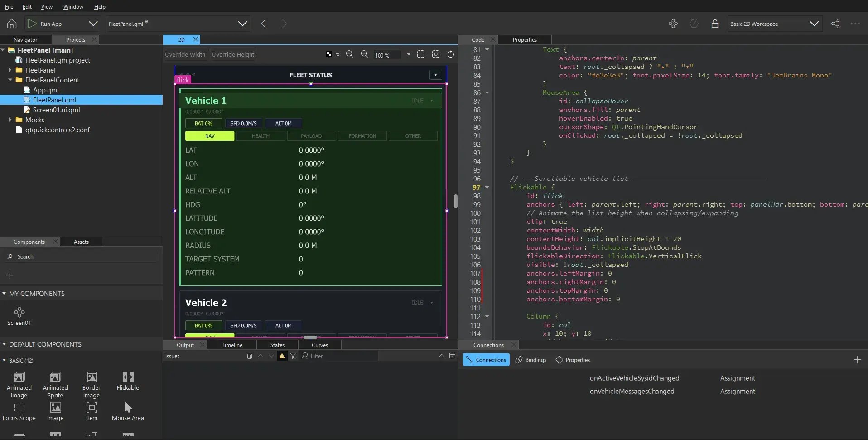Open the File menu
This screenshot has height=440, width=868.
9,7
